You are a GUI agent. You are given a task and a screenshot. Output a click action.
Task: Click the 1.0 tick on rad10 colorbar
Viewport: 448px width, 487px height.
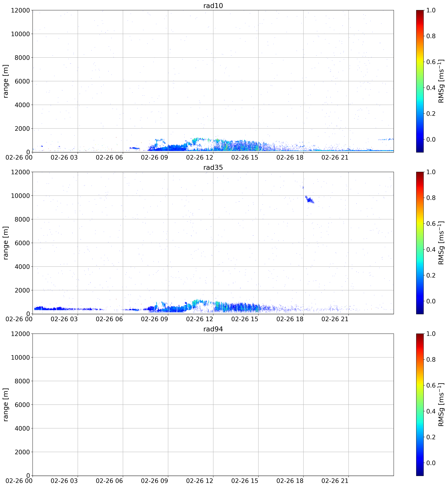coord(431,10)
